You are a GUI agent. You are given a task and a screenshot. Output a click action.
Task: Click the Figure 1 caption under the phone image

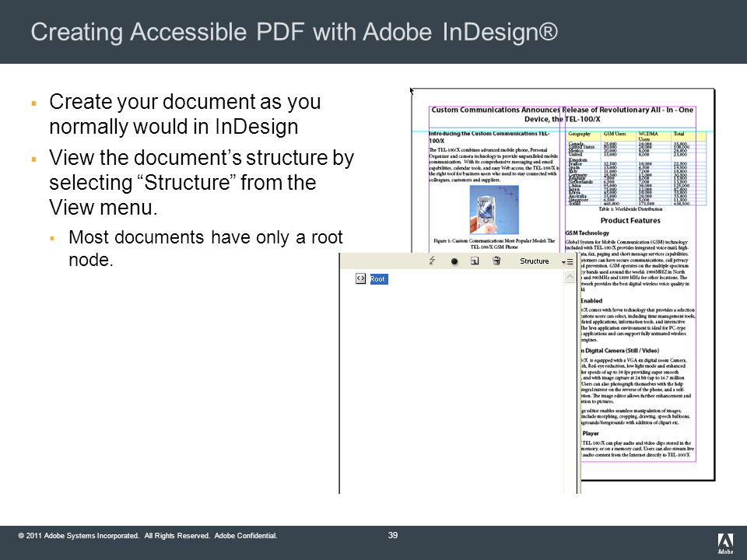494,243
